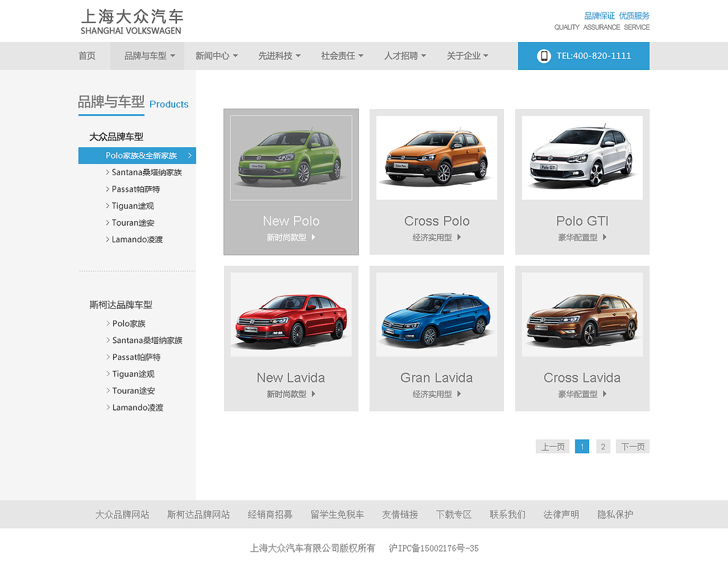Screen dimensions: 728x567
Task: Click arrow icon next to Polo GTI 豪华配置型
Action: [605, 237]
